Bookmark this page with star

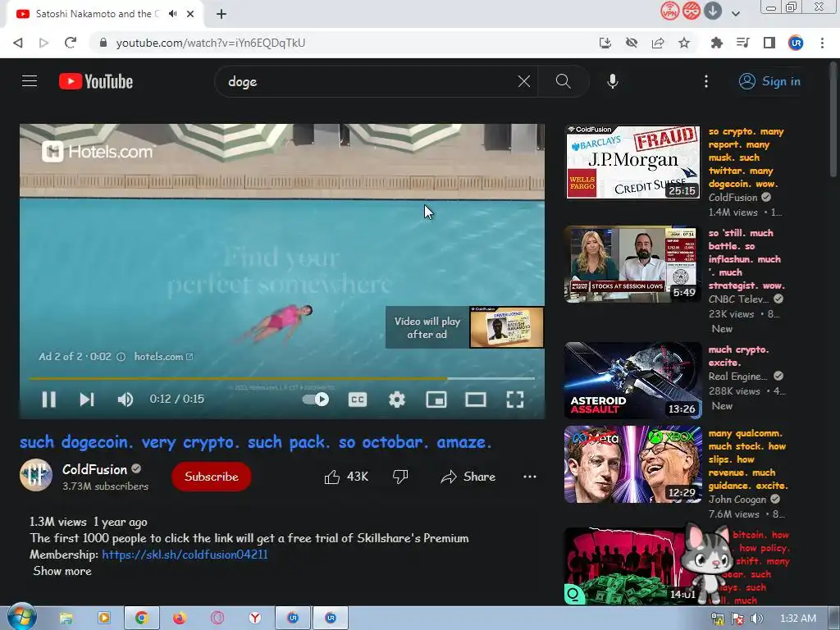[x=684, y=43]
